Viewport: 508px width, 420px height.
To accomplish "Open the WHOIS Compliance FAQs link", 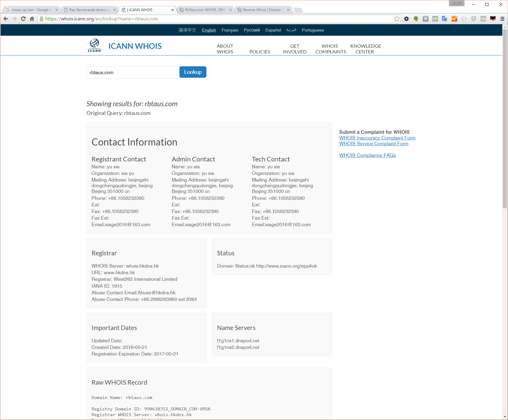I will tap(367, 155).
